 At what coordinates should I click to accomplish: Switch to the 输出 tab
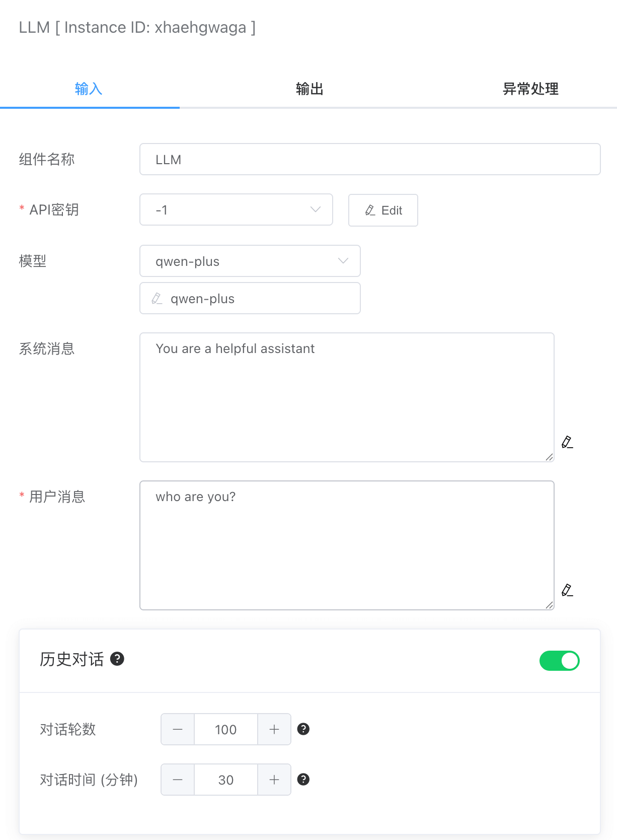pos(309,89)
